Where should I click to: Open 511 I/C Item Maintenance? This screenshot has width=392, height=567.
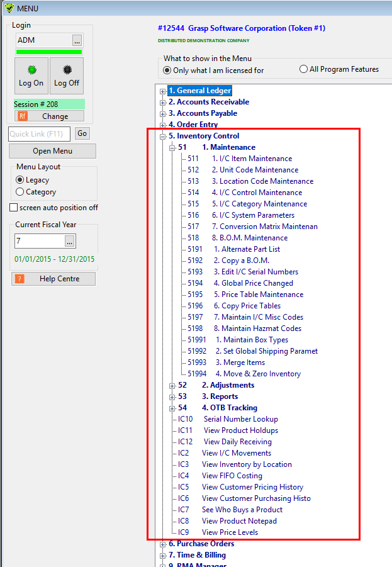tap(240, 159)
